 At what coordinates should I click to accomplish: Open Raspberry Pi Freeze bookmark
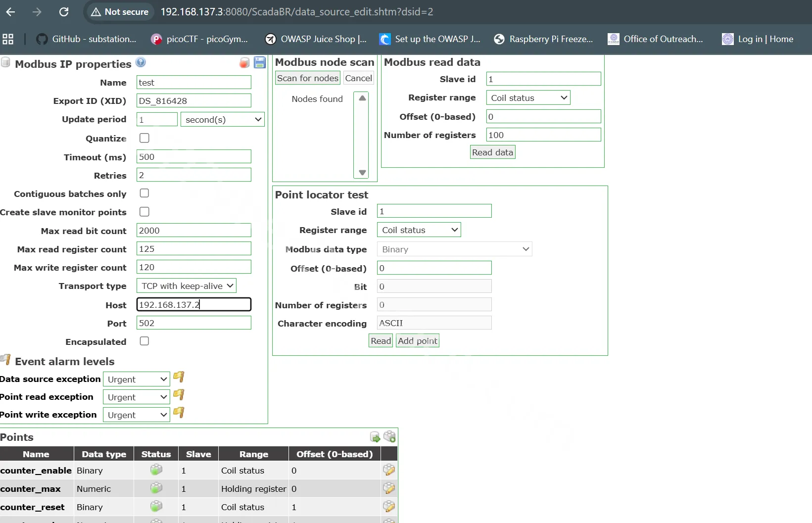coord(543,39)
